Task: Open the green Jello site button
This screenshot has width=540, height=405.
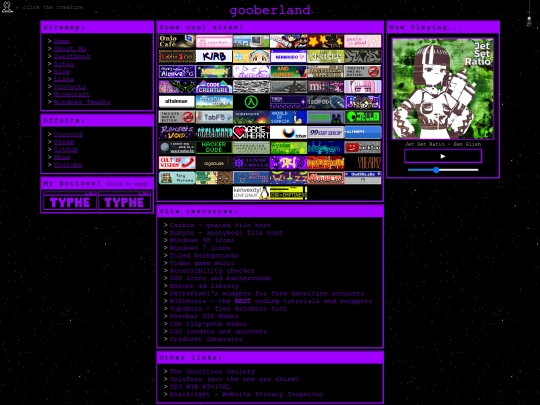Action: pyautogui.click(x=363, y=117)
